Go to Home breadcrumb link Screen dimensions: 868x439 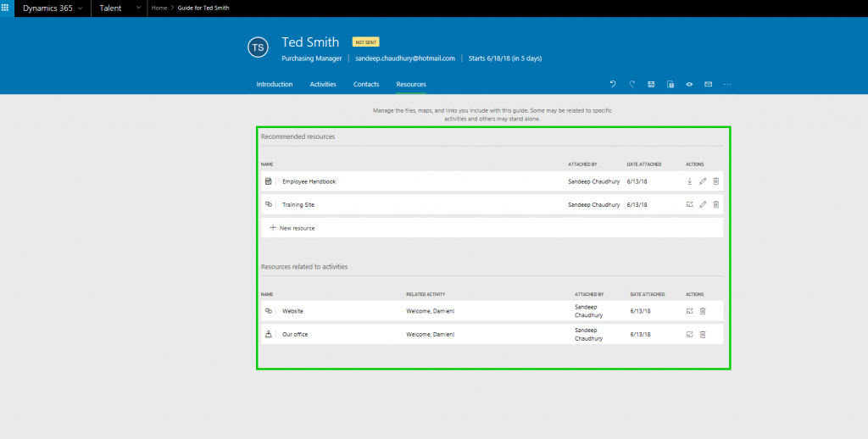159,8
